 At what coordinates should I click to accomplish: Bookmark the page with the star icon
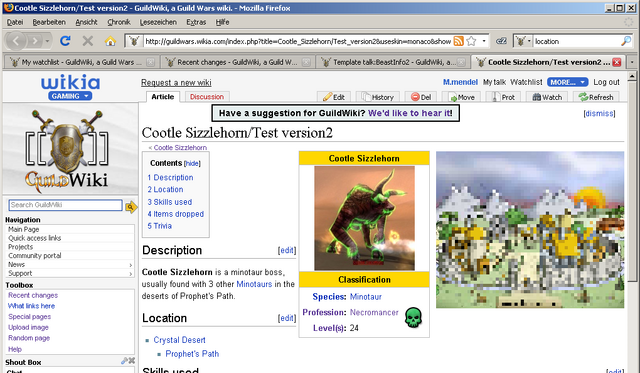coord(471,41)
